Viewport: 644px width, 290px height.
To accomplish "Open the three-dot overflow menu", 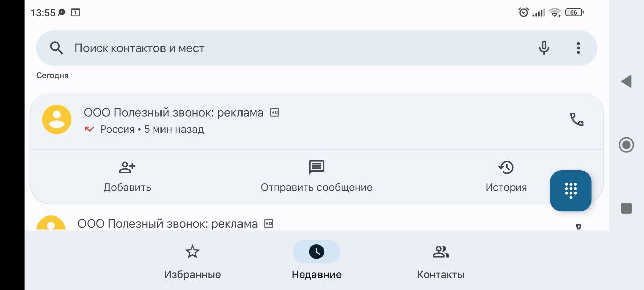I will tap(578, 48).
